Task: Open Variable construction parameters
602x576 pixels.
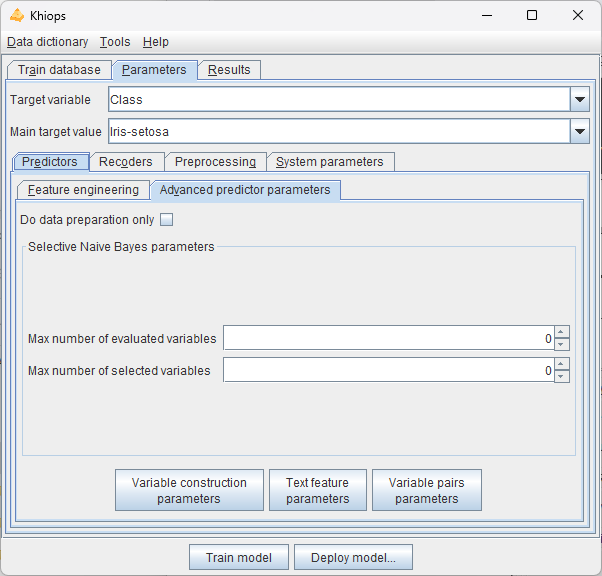Action: point(189,490)
